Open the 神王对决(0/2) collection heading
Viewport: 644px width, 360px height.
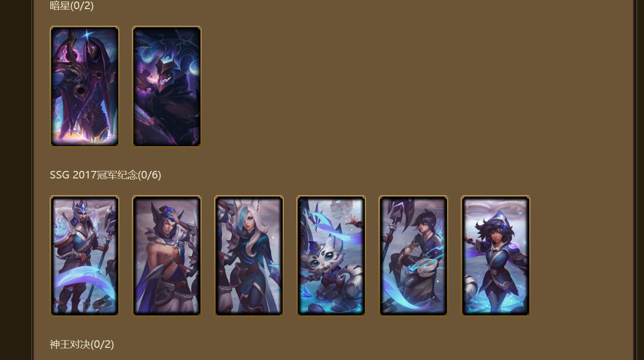coord(82,344)
